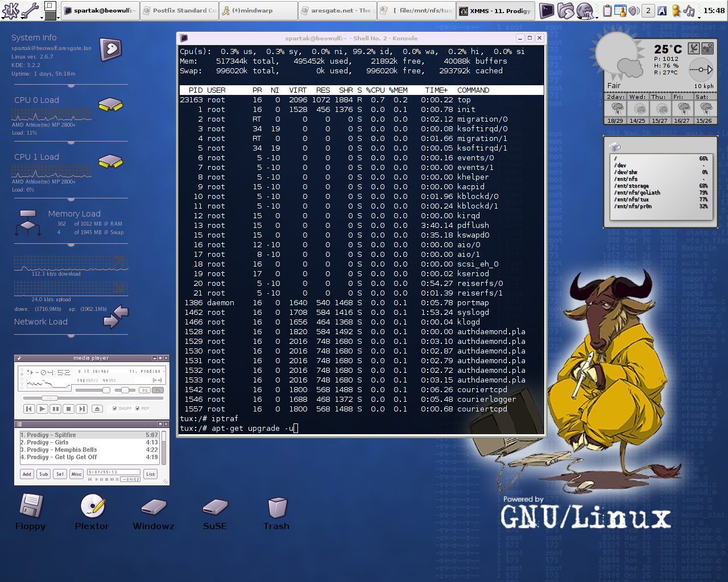Open the home folder launcher in panel
728x582 pixels.
click(x=565, y=10)
